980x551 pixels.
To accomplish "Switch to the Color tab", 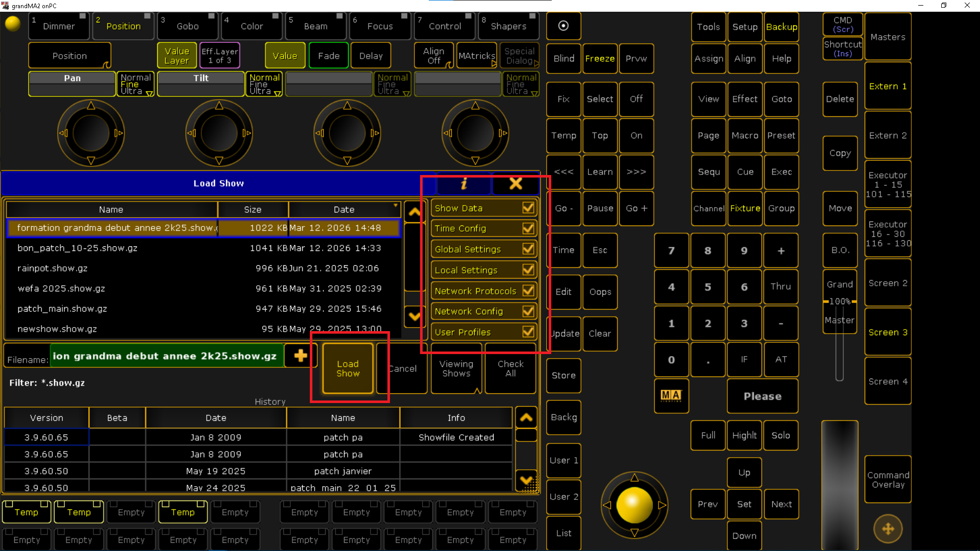I will pyautogui.click(x=252, y=26).
